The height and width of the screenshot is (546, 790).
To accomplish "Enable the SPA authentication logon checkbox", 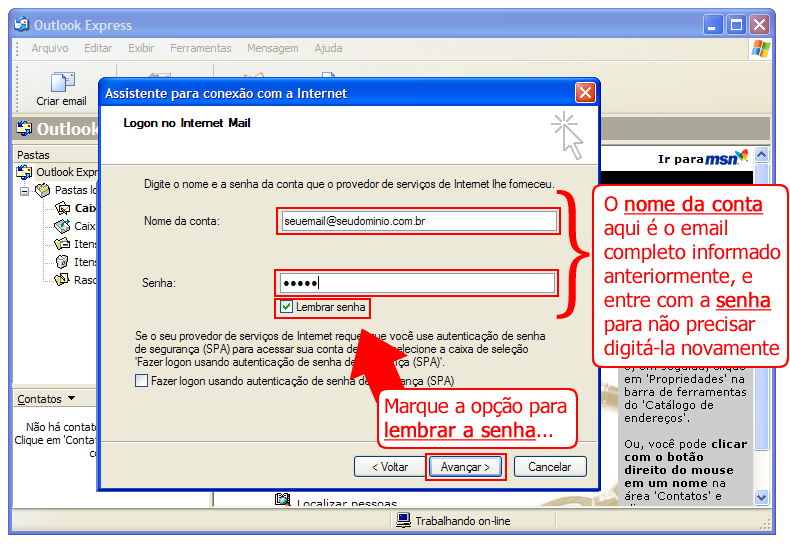I will [x=142, y=380].
